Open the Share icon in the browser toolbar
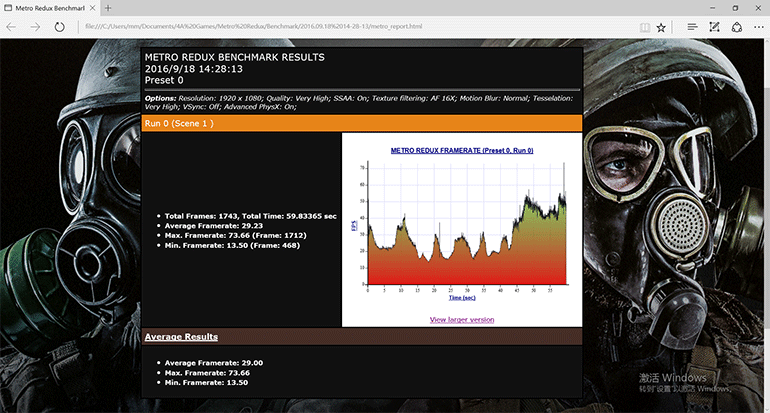The image size is (770, 413). coord(737,27)
